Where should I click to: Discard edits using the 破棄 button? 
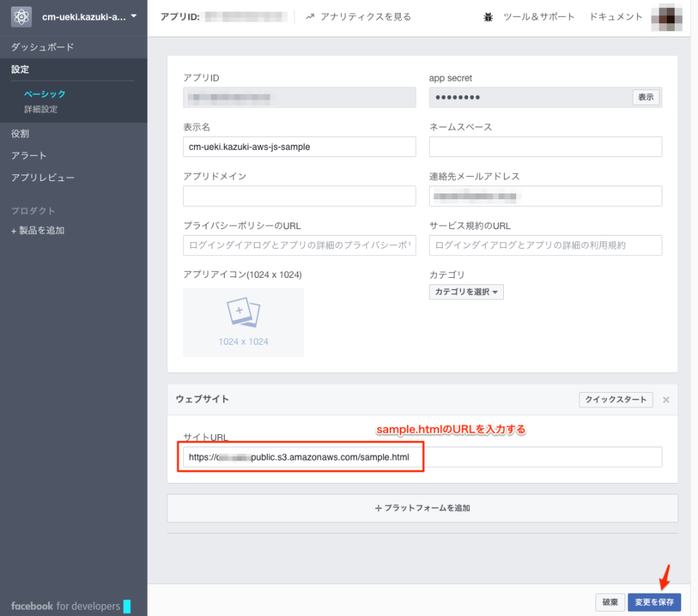[x=610, y=602]
